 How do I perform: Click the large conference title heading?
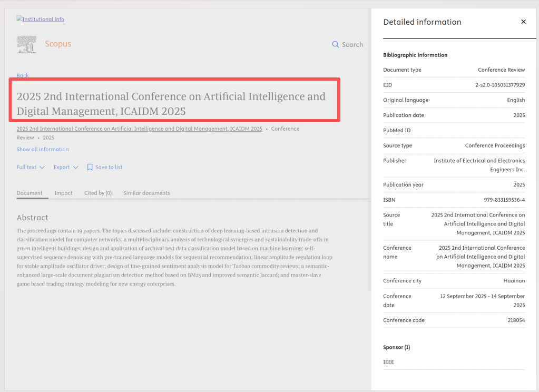tap(171, 104)
